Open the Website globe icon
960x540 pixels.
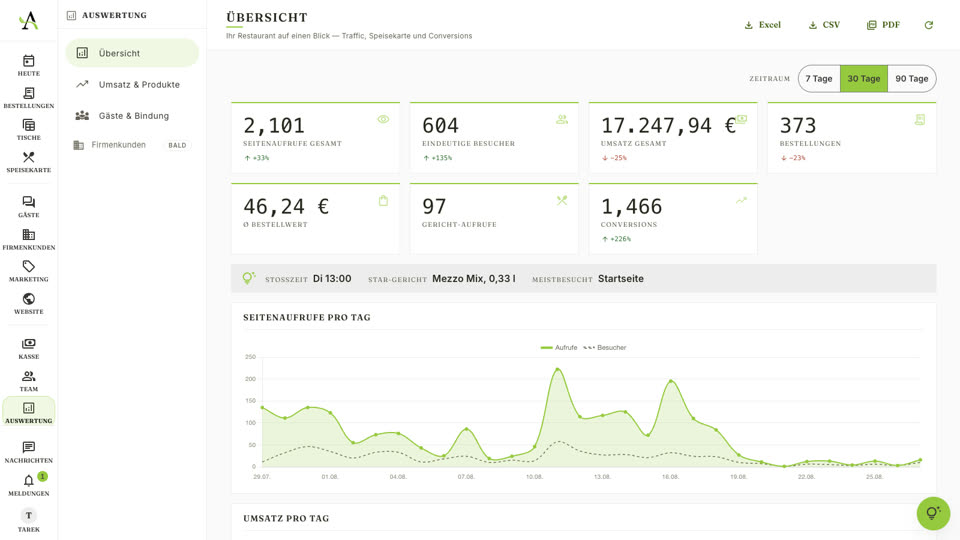[29, 299]
